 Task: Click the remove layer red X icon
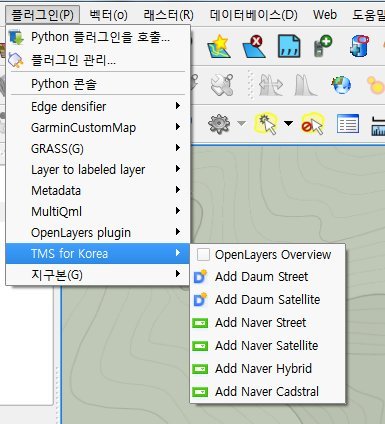[254, 46]
